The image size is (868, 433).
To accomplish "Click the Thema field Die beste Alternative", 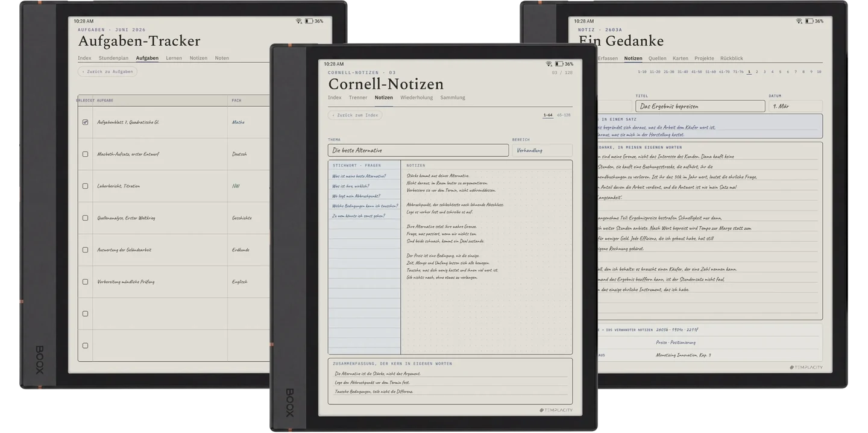I will point(418,150).
